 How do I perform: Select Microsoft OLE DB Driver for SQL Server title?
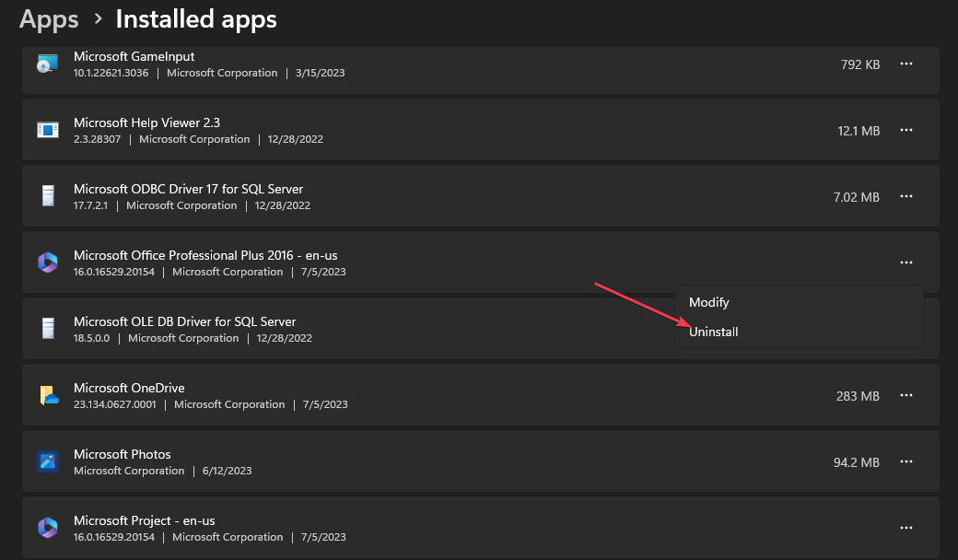tap(184, 321)
